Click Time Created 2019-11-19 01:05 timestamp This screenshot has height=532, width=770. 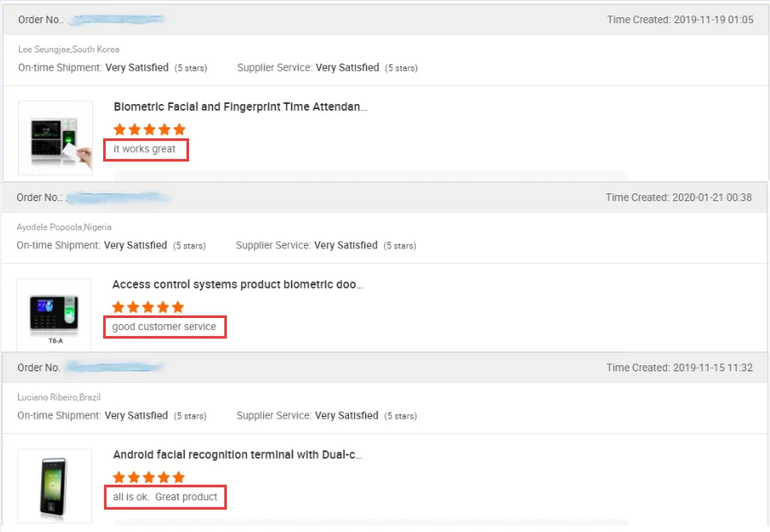[x=680, y=20]
